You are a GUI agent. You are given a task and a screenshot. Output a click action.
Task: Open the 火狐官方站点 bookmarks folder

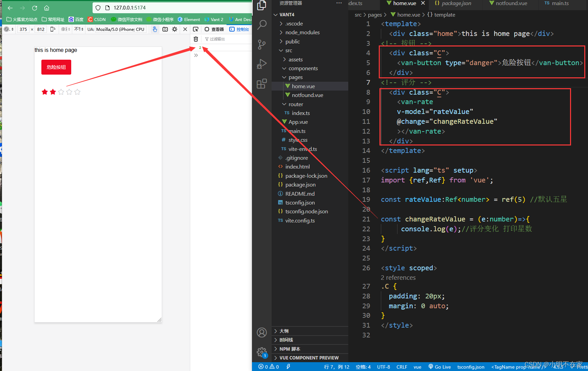coord(22,19)
